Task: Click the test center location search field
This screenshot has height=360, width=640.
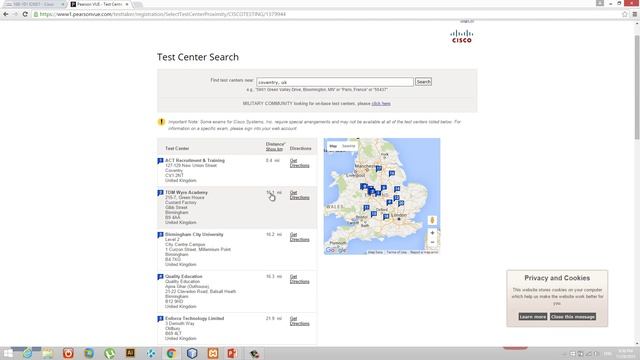Action: [335, 82]
